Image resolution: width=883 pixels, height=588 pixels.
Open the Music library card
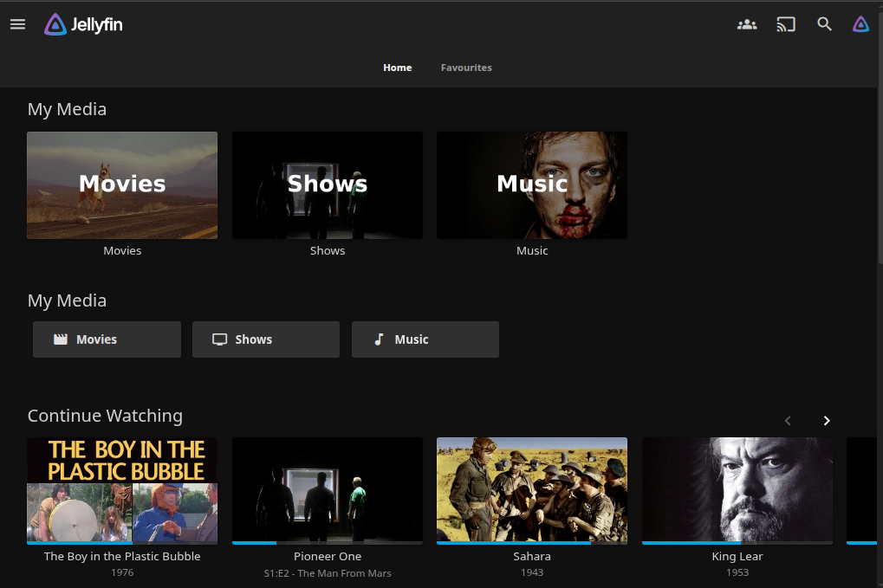(532, 185)
